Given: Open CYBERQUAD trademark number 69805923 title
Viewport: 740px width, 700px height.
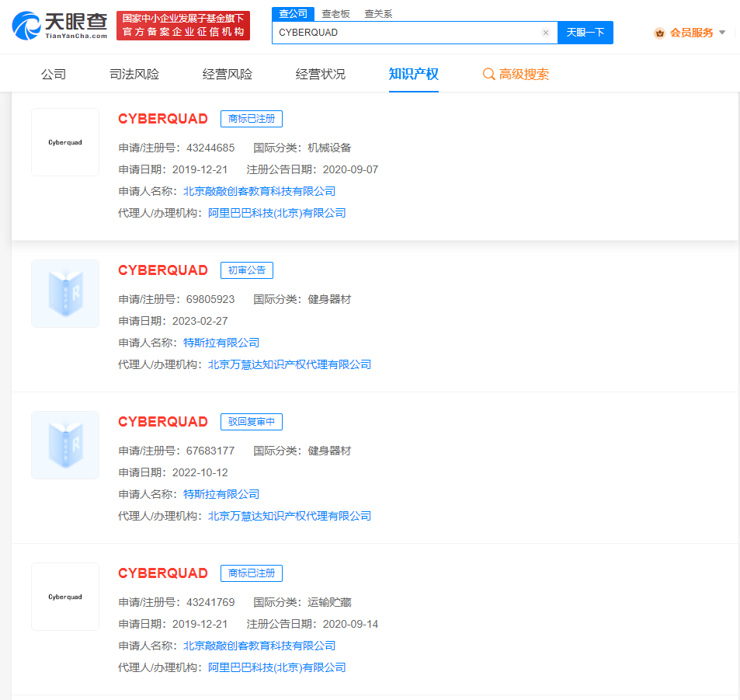Looking at the screenshot, I should click(163, 270).
